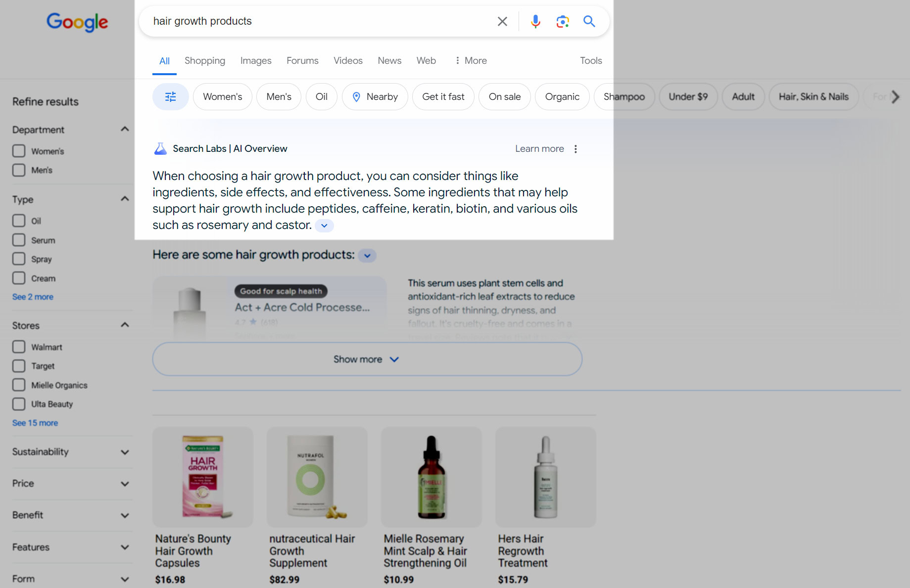Clear the search box with the X icon
Viewport: 910px width, 588px height.
pos(502,21)
